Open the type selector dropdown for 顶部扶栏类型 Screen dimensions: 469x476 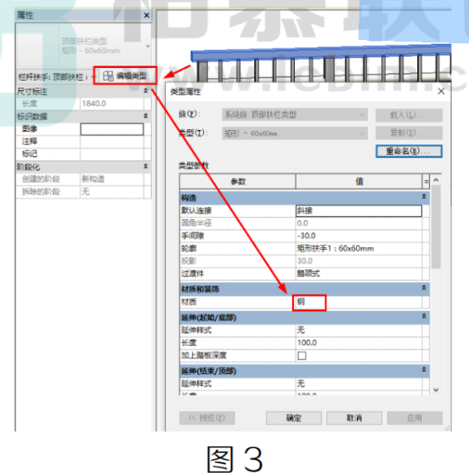(x=148, y=47)
